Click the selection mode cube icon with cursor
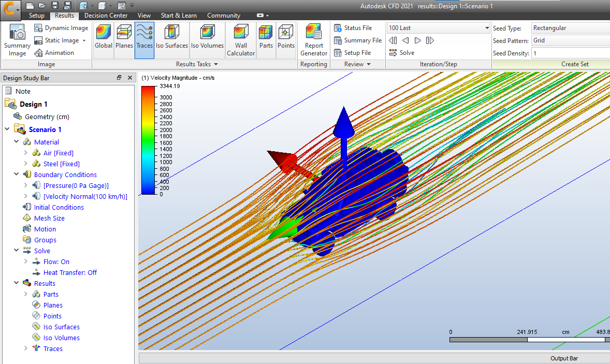610x364 pixels. tap(84, 6)
